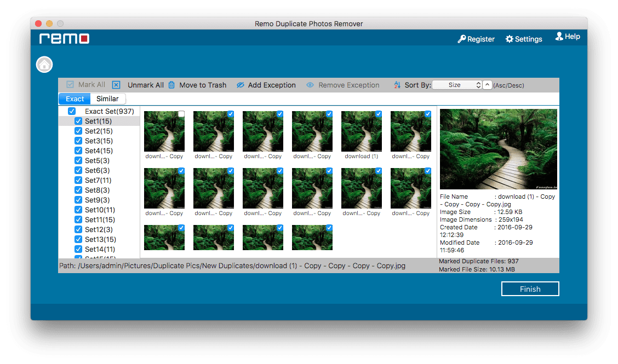Click the Remove Exception button
618x364 pixels.
point(343,85)
